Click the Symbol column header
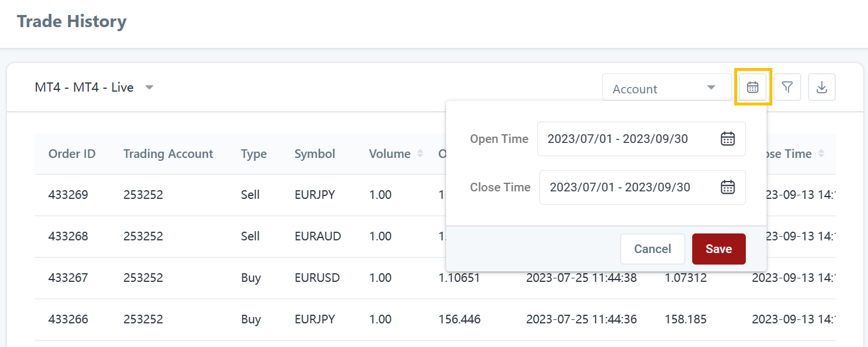This screenshot has height=347, width=868. 315,154
